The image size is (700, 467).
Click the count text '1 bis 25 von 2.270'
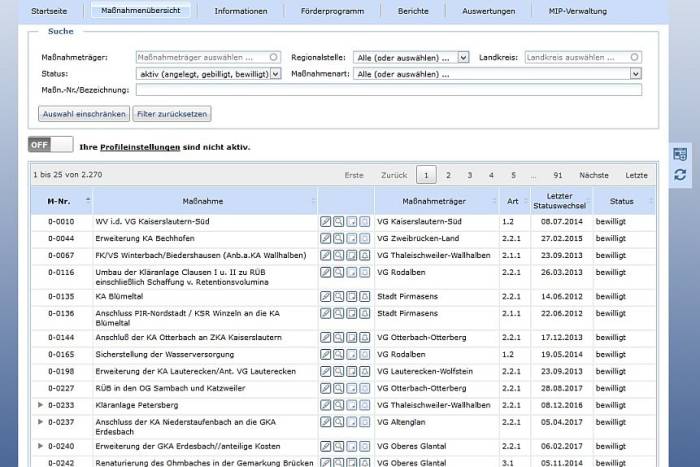click(67, 175)
